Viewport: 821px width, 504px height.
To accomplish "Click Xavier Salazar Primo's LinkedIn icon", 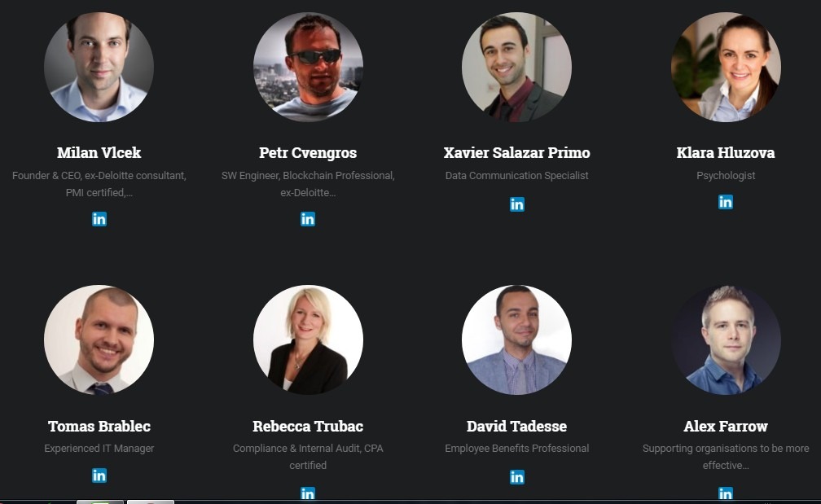I will click(x=516, y=204).
